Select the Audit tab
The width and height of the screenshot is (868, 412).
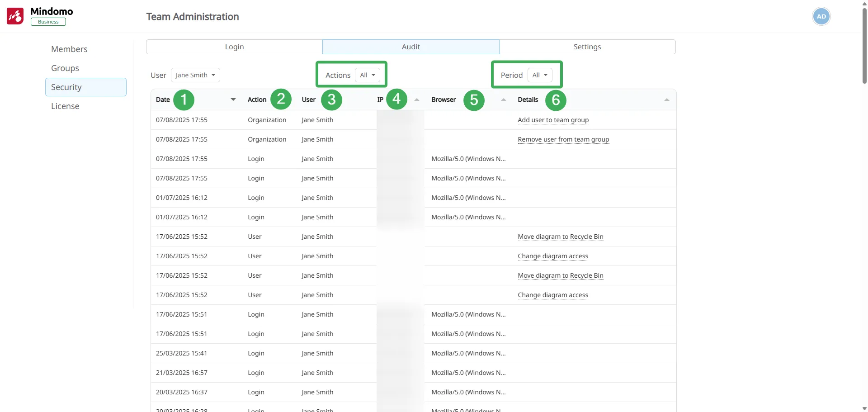[410, 47]
